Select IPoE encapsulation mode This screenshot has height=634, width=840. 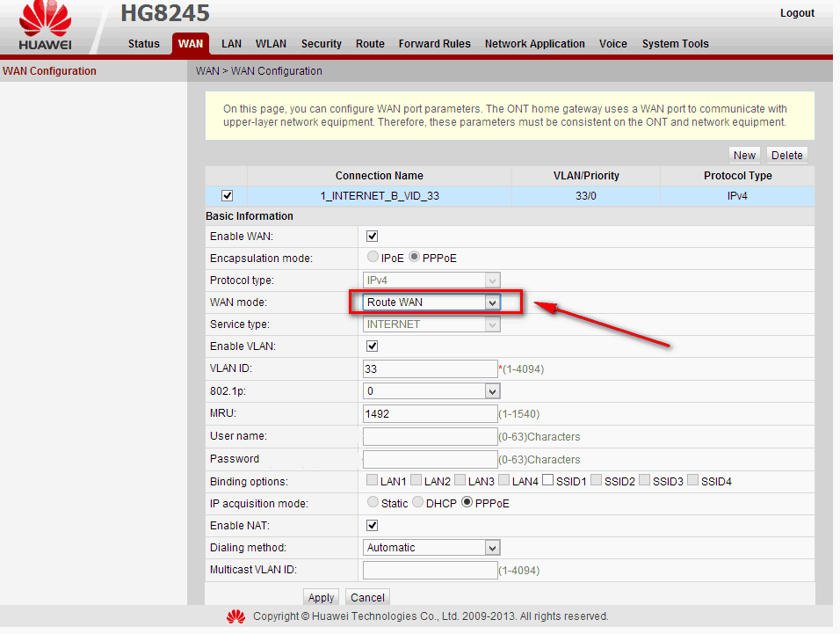(x=373, y=259)
